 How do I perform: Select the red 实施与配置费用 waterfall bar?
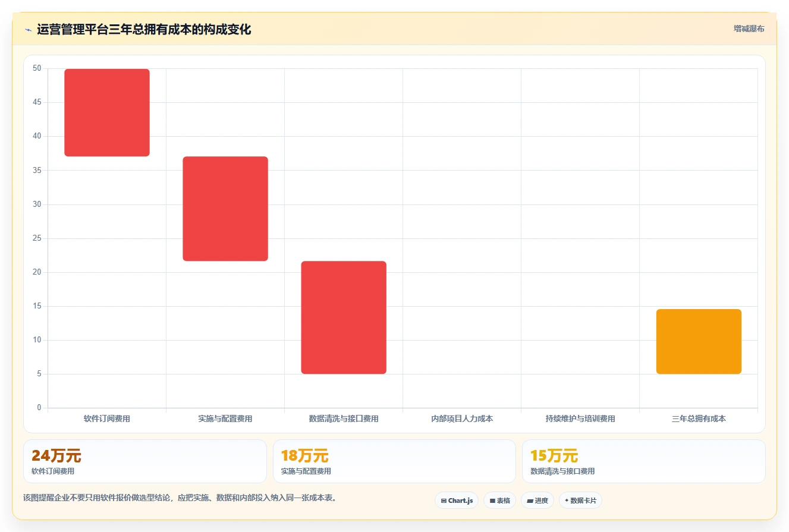coord(225,209)
